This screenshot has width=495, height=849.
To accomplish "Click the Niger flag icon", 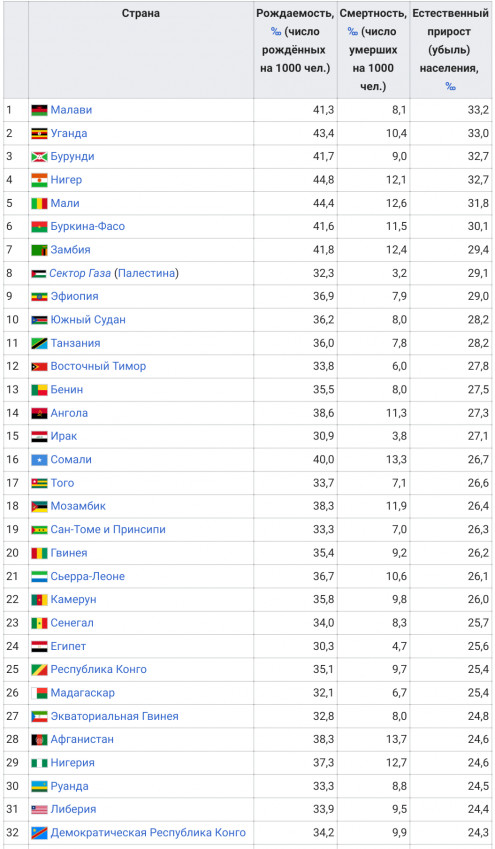I will point(39,180).
